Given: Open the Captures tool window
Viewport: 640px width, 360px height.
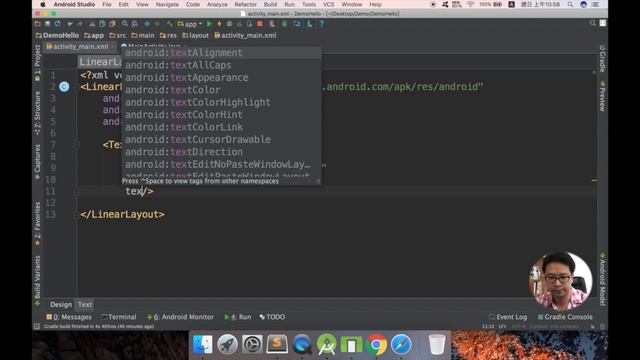Looking at the screenshot, I should click(38, 162).
